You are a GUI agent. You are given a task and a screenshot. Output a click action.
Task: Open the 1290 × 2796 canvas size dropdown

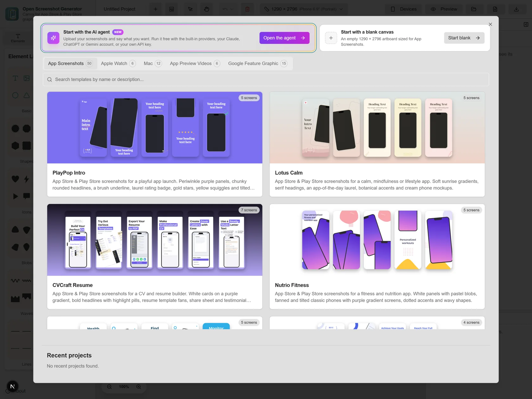[303, 9]
